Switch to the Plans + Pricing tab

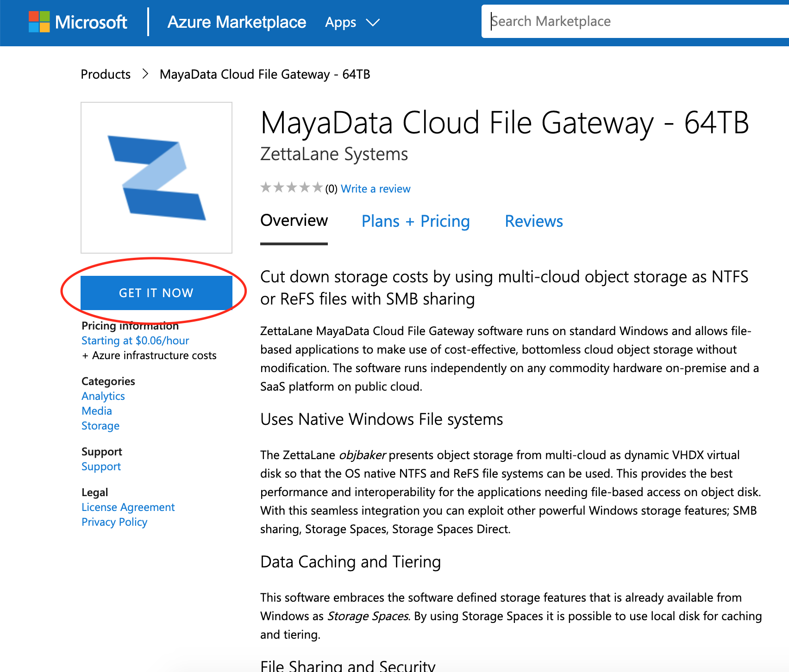pyautogui.click(x=415, y=221)
